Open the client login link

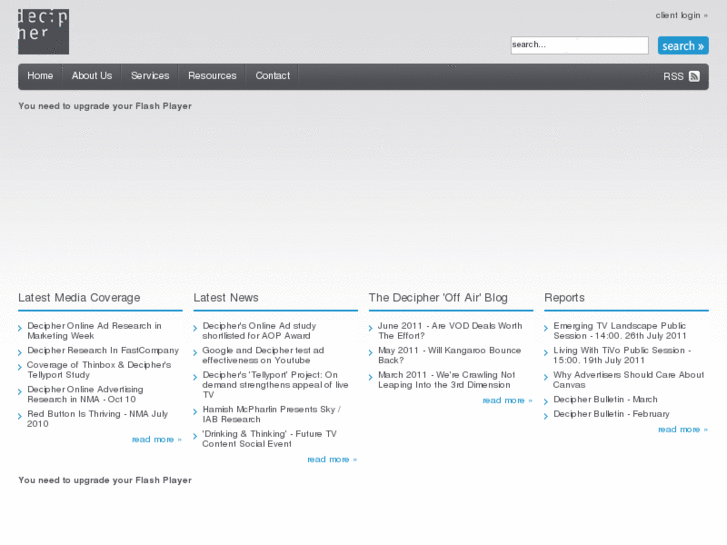tap(681, 15)
